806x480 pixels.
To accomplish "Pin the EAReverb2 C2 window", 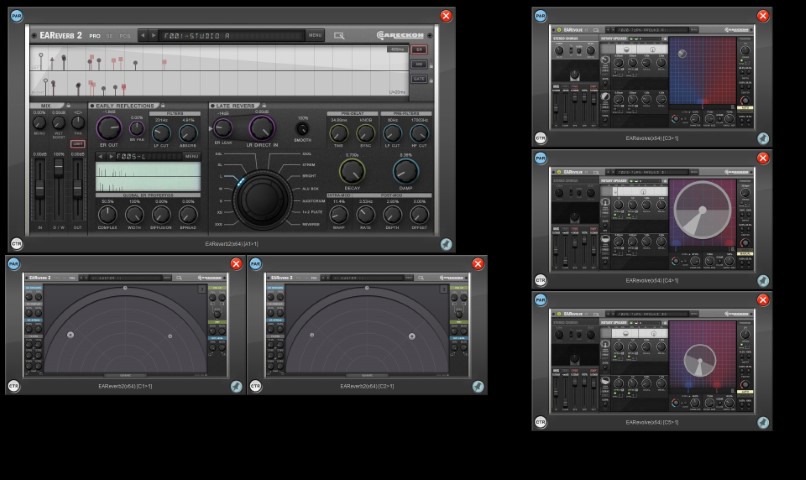I will click(x=478, y=386).
